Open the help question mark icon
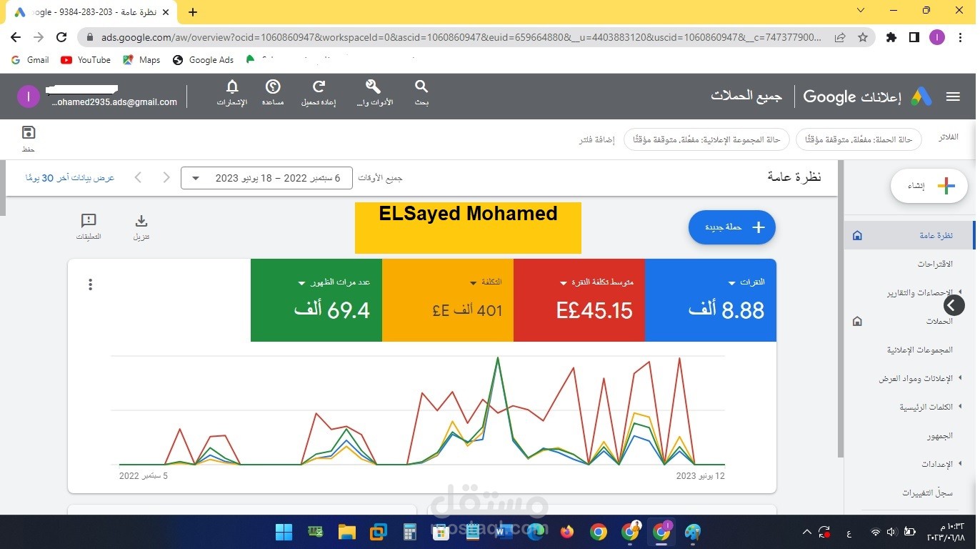The height and width of the screenshot is (549, 980). [x=273, y=86]
